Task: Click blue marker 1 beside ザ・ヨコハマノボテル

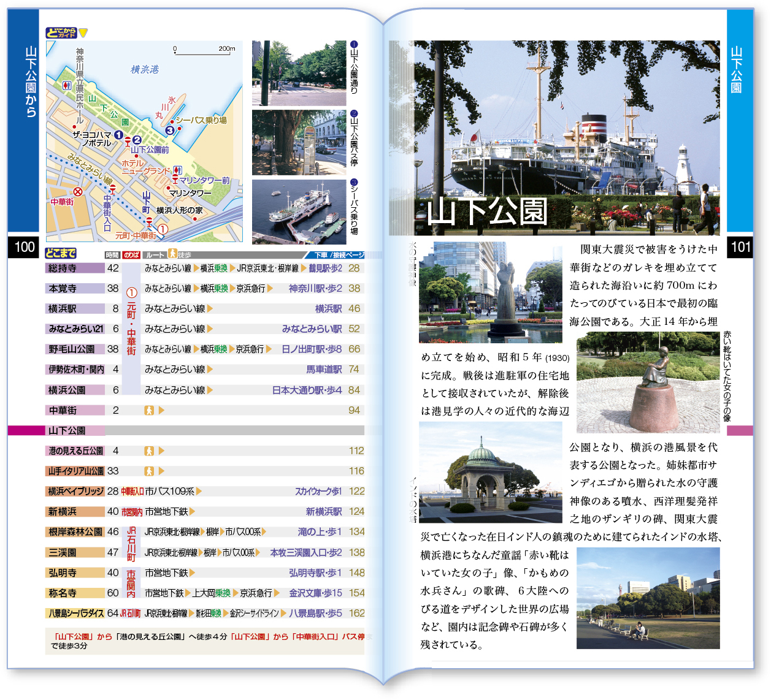Action: [118, 135]
